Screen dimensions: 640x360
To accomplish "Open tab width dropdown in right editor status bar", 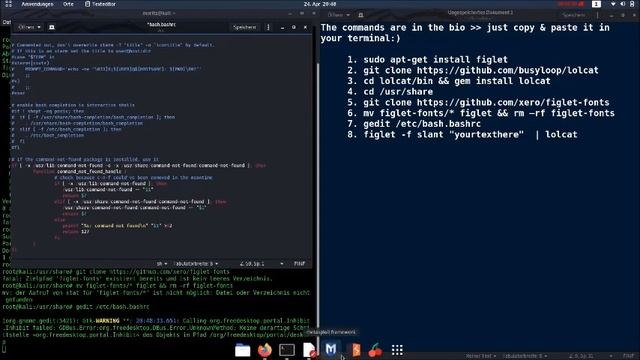I will click(x=524, y=356).
